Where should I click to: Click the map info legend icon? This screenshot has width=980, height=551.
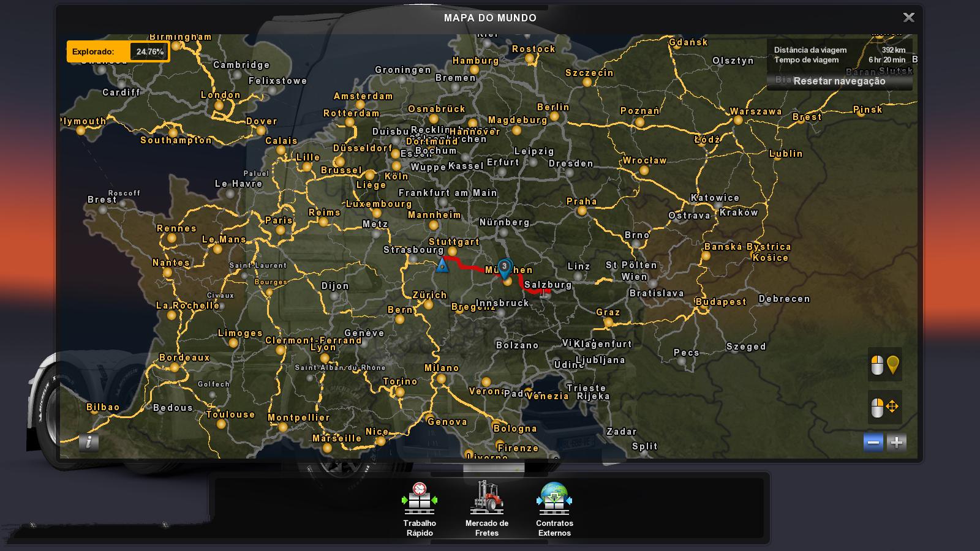89,442
